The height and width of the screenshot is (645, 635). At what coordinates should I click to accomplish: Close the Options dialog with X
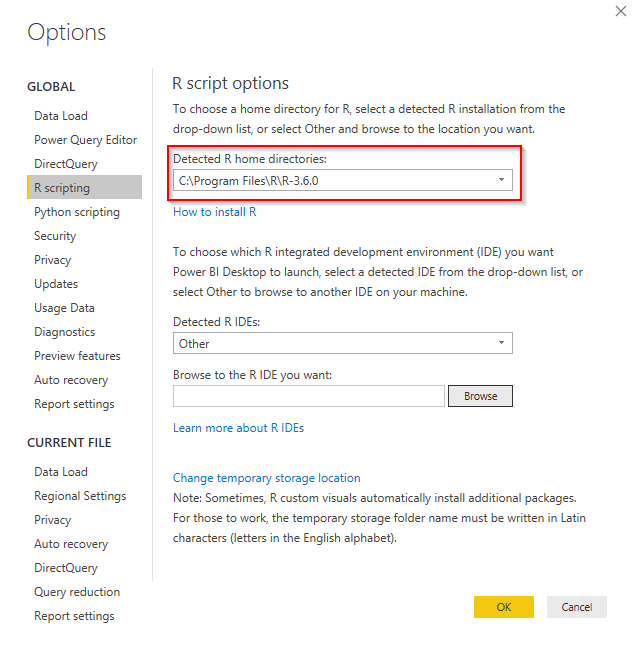[610, 10]
